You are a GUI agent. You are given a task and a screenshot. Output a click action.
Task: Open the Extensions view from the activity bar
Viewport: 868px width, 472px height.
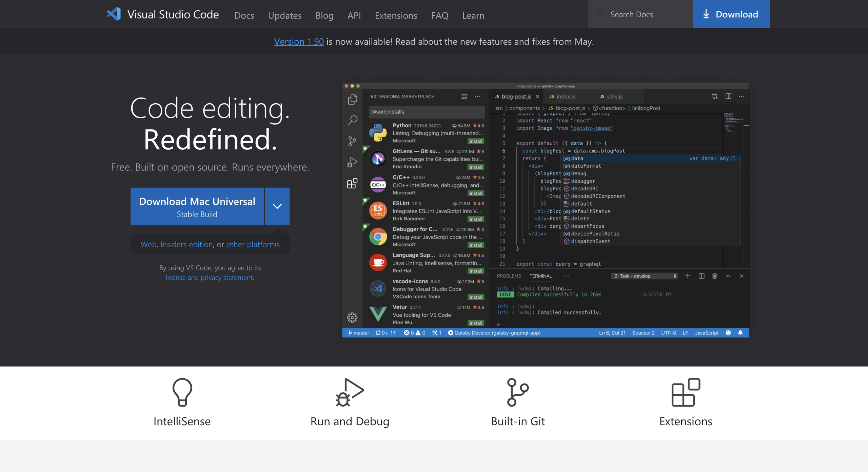tap(352, 183)
